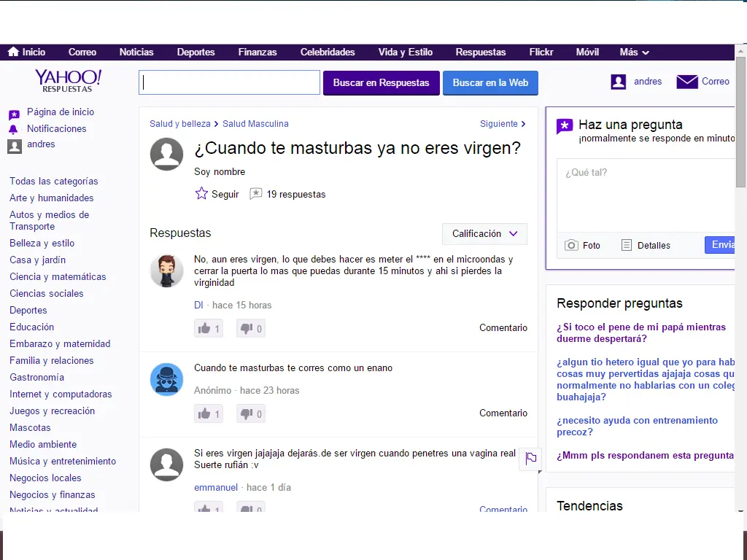The width and height of the screenshot is (747, 560).
Task: Open Vida y Estilo in navigation
Action: tap(406, 52)
